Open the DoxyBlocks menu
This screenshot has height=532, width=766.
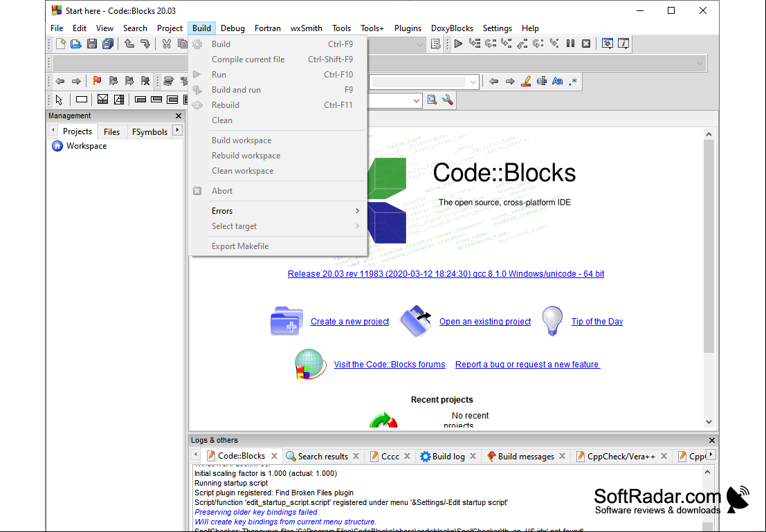click(x=452, y=28)
